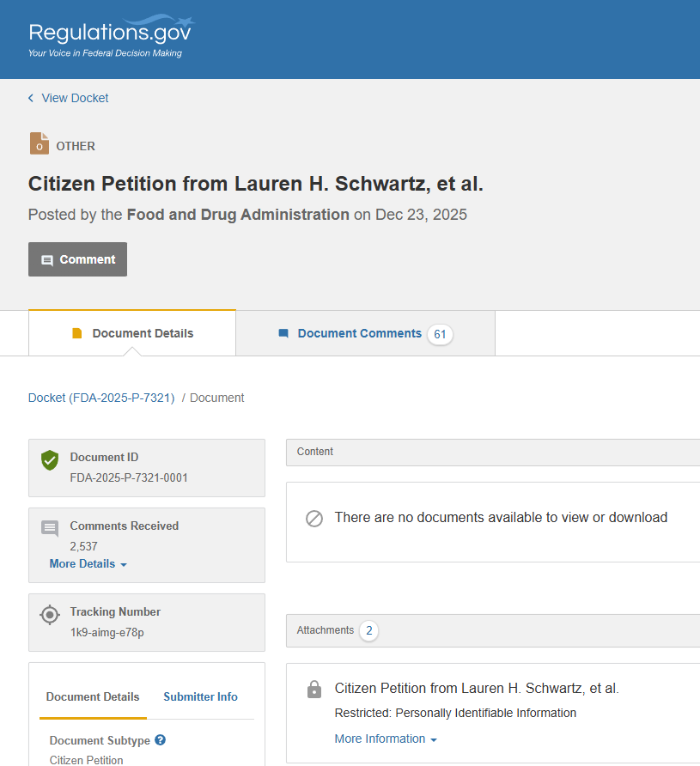Click the speech bubble icon on Comments Received card

(x=50, y=526)
